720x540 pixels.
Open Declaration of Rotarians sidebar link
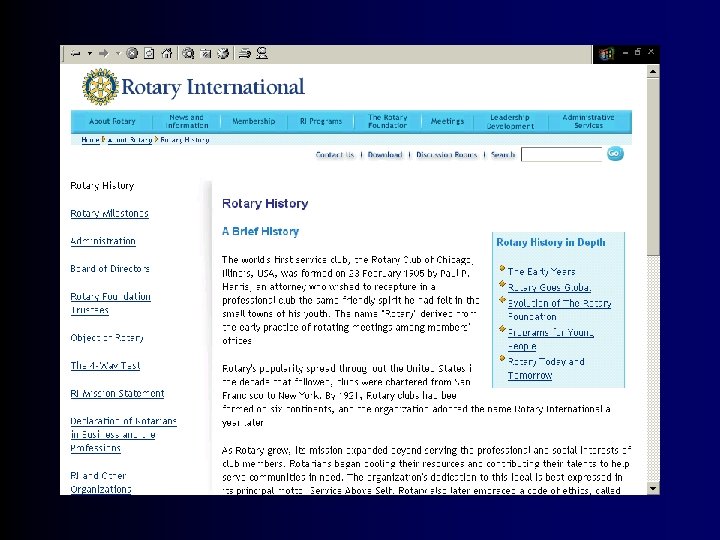click(123, 434)
